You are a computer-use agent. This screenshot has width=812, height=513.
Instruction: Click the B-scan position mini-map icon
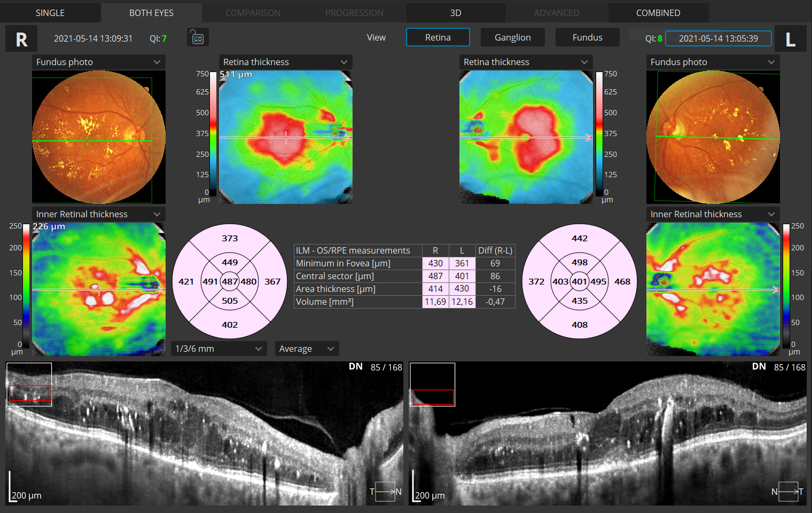tap(29, 384)
